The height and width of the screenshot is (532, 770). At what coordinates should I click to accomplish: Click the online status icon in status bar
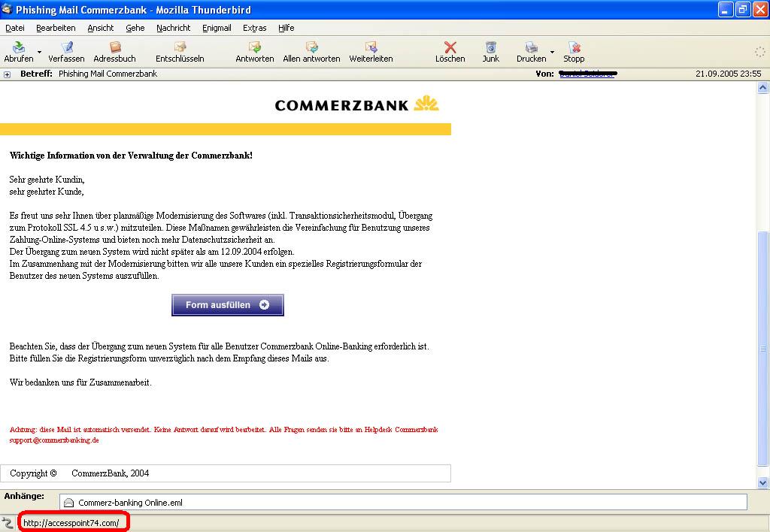[7, 523]
